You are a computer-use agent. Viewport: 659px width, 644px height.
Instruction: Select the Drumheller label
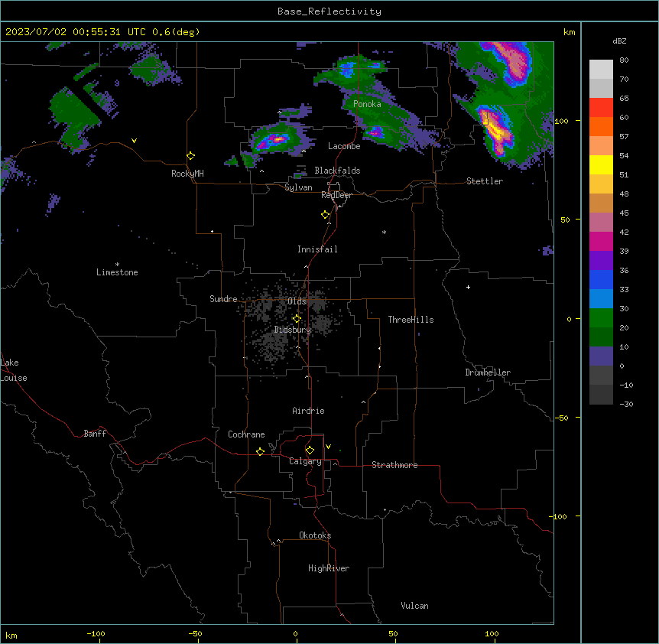click(x=488, y=372)
